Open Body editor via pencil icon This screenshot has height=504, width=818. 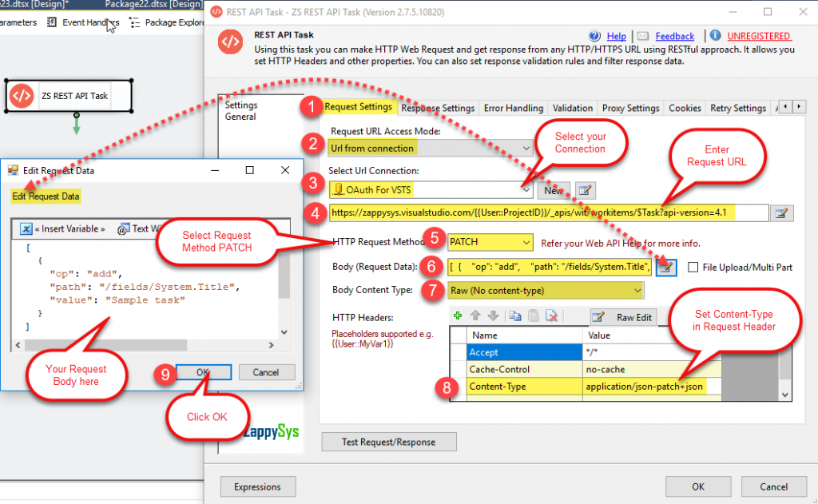[x=665, y=268]
